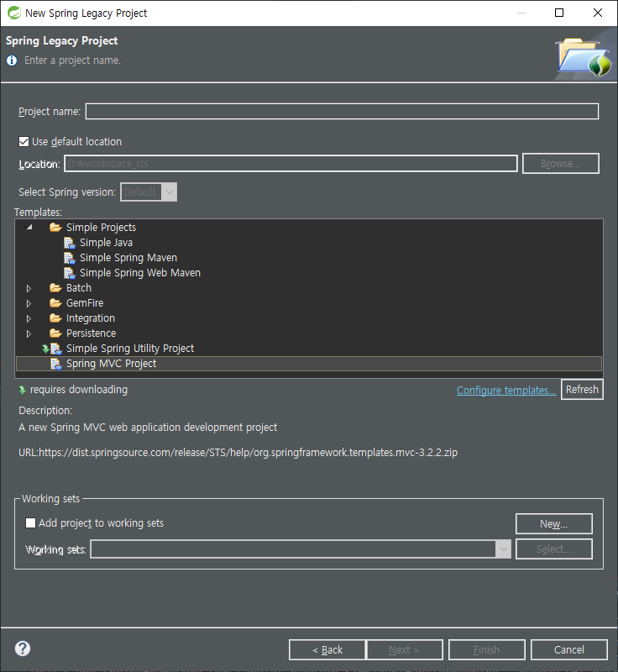The width and height of the screenshot is (618, 672).
Task: Click the Simple Projects folder icon
Action: (x=55, y=227)
